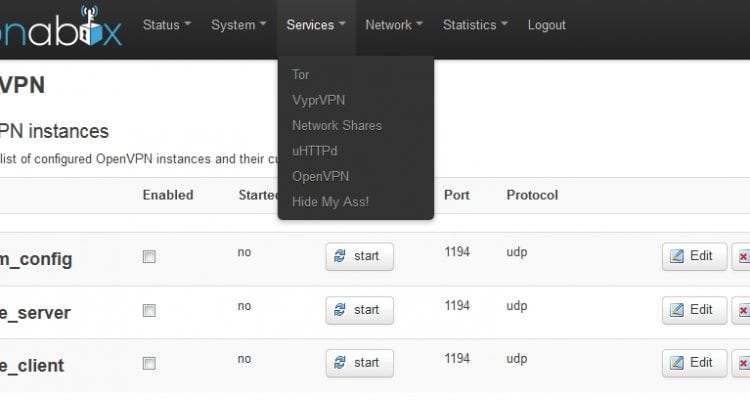
Task: Click the Logout link
Action: tap(546, 25)
